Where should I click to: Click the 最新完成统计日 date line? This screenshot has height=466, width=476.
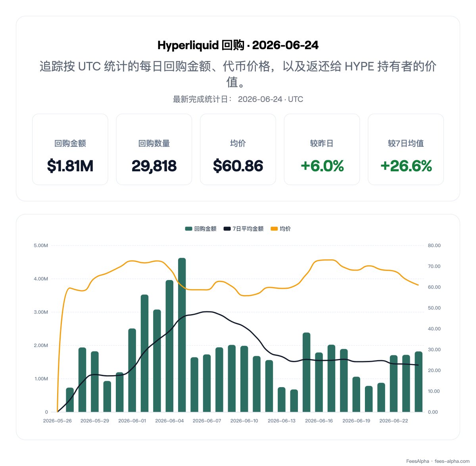pos(238,99)
